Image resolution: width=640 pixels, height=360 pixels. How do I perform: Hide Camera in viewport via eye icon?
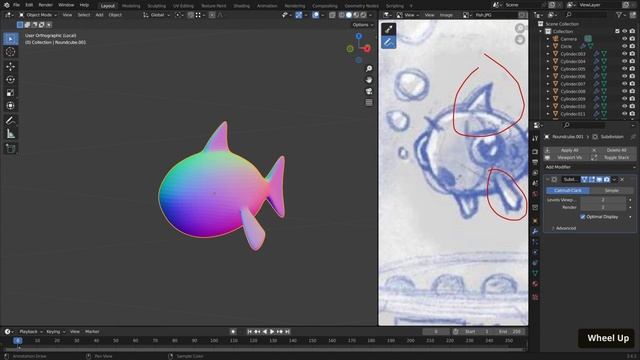[624, 39]
